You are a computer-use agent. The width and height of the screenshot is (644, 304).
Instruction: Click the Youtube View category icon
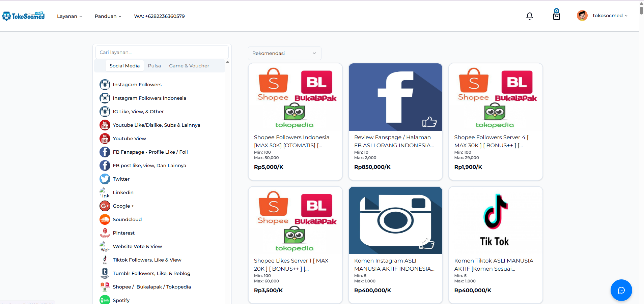coord(105,139)
